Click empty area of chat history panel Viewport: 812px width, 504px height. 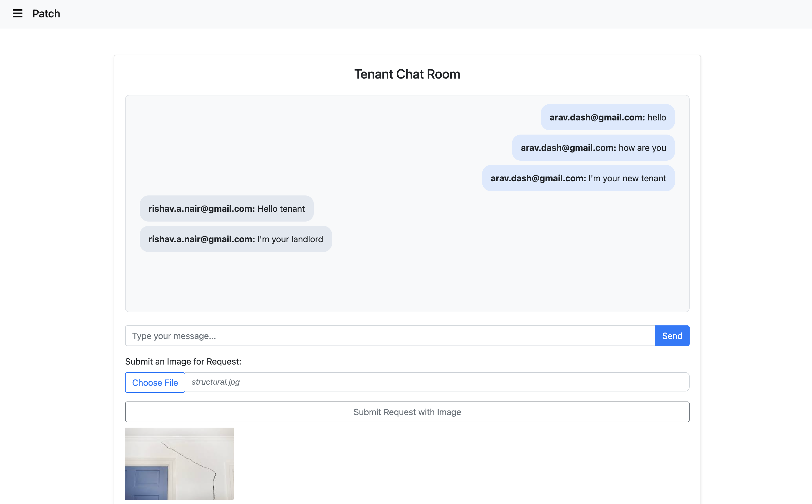[407, 280]
